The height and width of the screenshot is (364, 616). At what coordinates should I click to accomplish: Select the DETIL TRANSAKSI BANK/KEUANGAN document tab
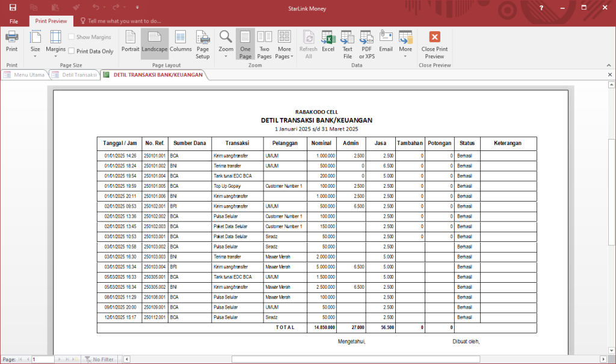[x=154, y=75]
